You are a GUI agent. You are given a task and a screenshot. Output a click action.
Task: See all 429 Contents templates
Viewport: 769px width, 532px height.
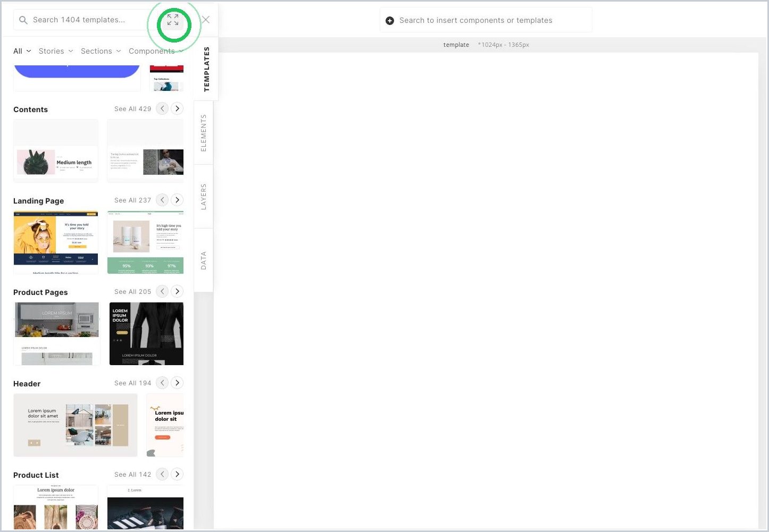point(133,109)
